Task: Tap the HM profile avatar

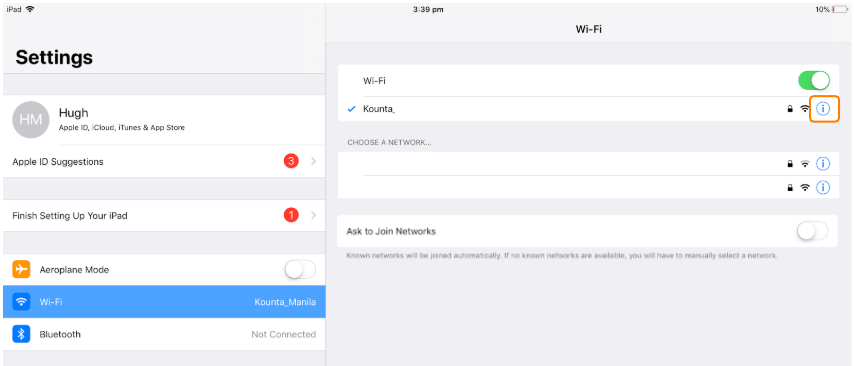Action: [30, 120]
